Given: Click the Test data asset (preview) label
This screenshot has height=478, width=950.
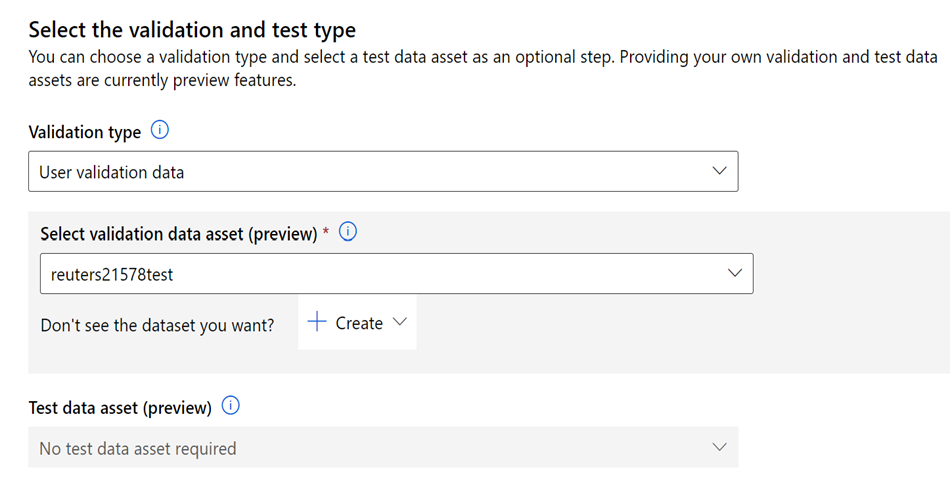Looking at the screenshot, I should (x=120, y=408).
